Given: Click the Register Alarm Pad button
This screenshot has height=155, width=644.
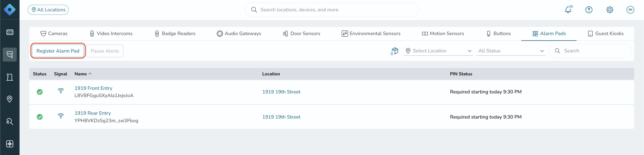Looking at the screenshot, I should (58, 51).
